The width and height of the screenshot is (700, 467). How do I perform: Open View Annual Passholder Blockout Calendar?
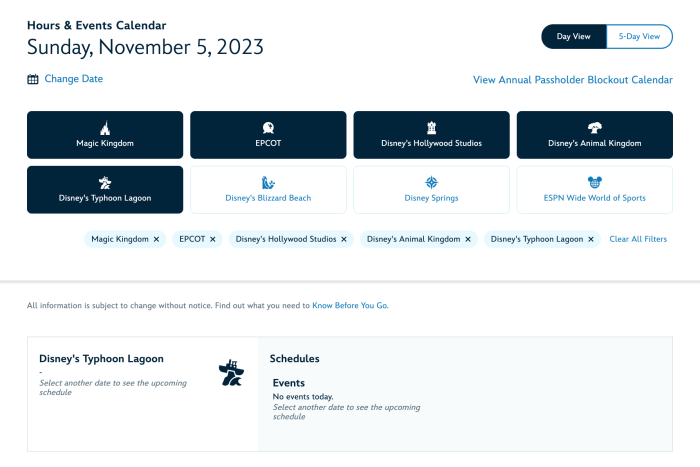pos(572,80)
